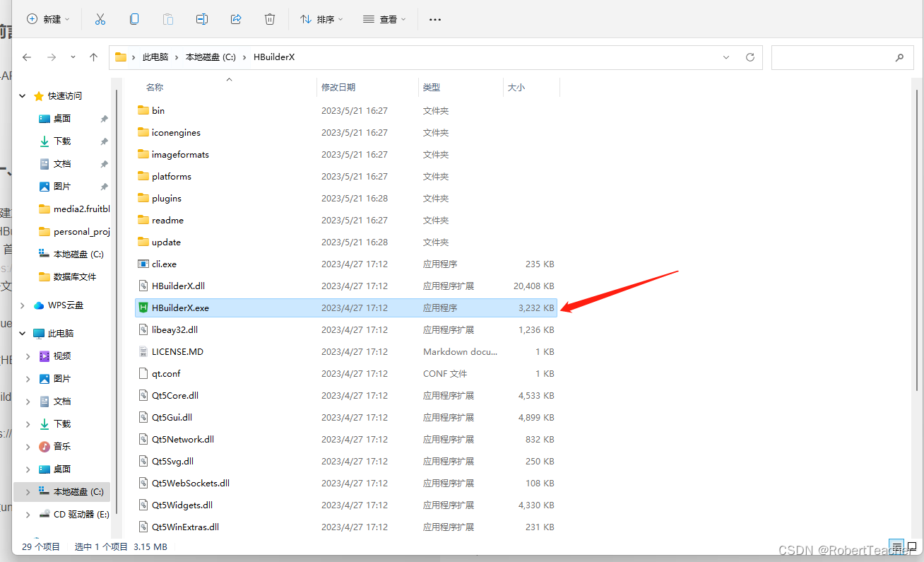Select personal_proj folder in quick access

click(x=75, y=231)
